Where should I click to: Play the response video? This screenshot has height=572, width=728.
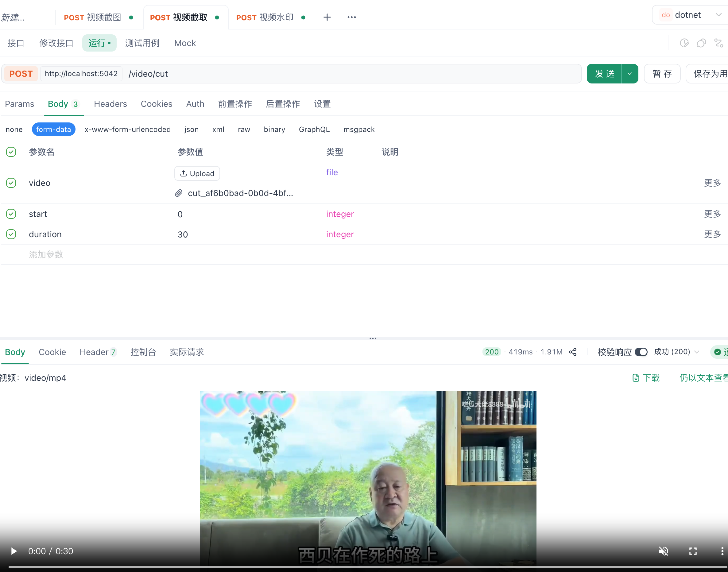click(x=14, y=551)
